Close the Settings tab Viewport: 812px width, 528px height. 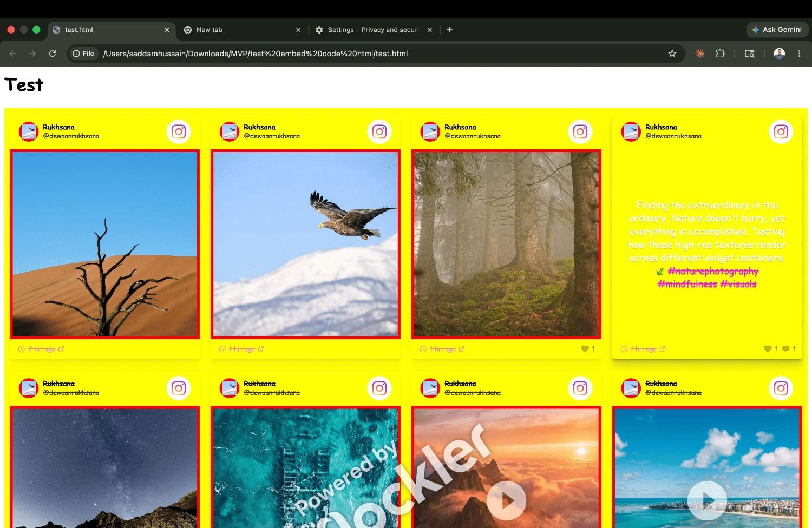430,30
